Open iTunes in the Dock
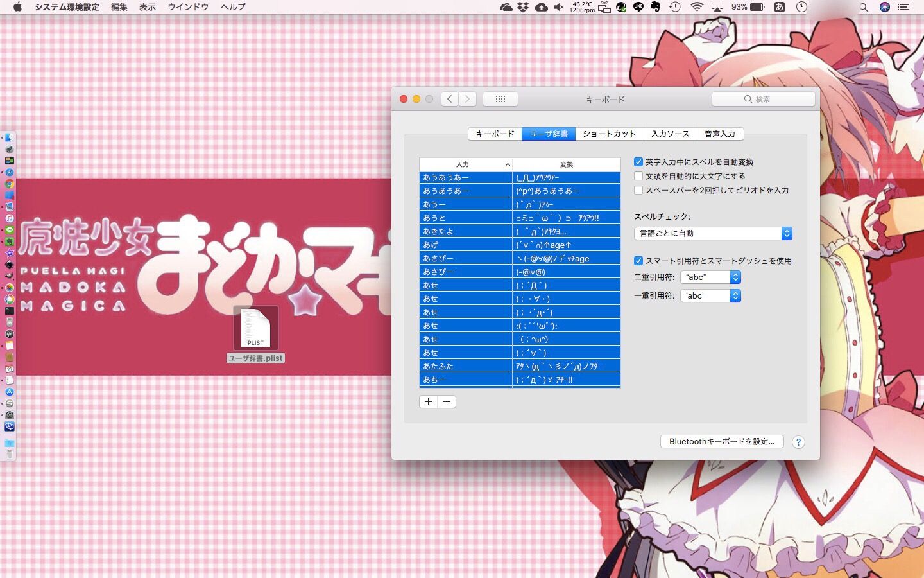924x578 pixels. (9, 218)
